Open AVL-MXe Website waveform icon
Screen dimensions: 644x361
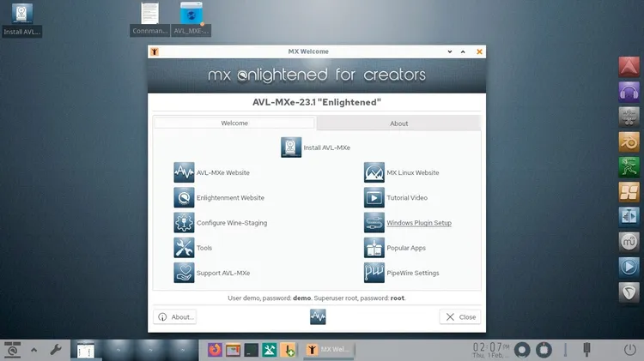click(184, 172)
